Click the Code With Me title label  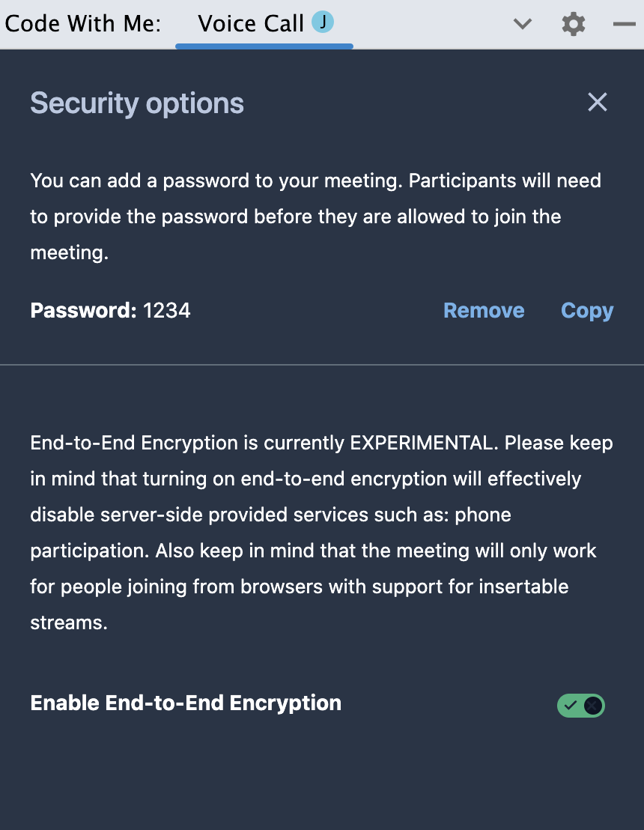pyautogui.click(x=83, y=24)
